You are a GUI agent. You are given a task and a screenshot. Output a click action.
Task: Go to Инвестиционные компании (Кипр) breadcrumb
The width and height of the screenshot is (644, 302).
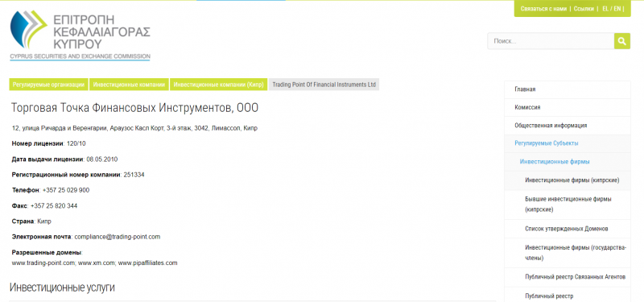point(218,85)
